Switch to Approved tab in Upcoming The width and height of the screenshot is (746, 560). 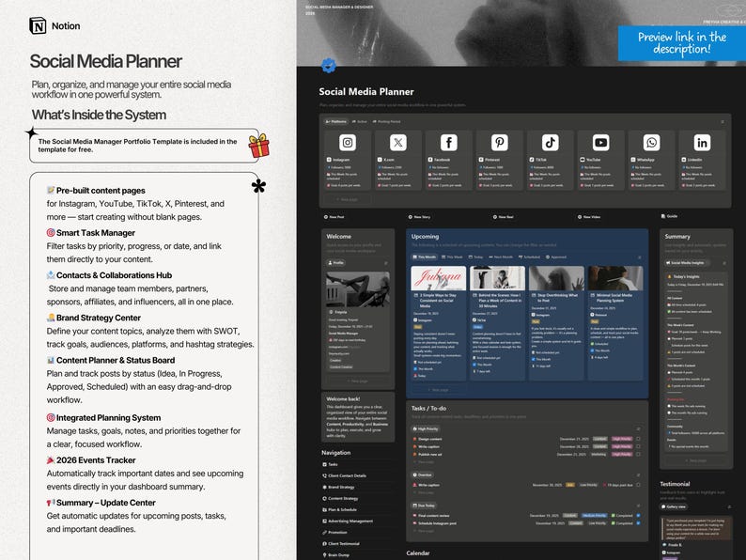pyautogui.click(x=556, y=257)
